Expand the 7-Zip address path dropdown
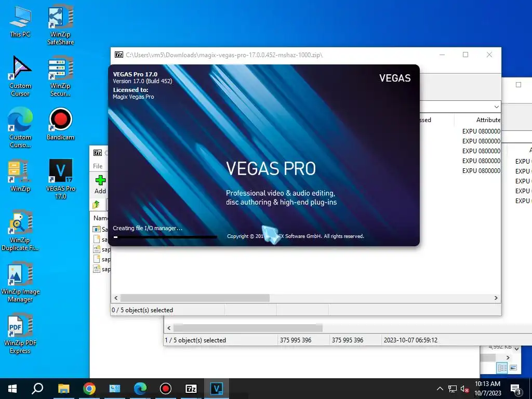This screenshot has height=399, width=532. pos(496,107)
